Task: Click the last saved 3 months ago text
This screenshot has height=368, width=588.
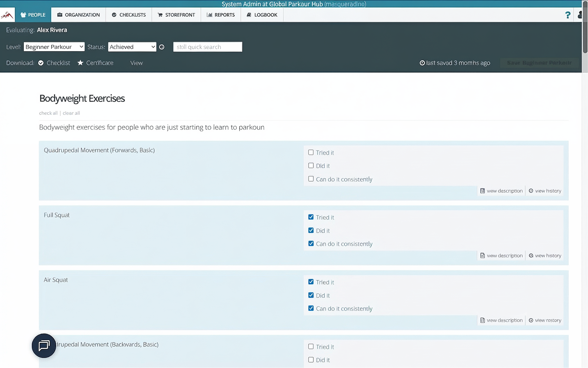Action: click(458, 63)
